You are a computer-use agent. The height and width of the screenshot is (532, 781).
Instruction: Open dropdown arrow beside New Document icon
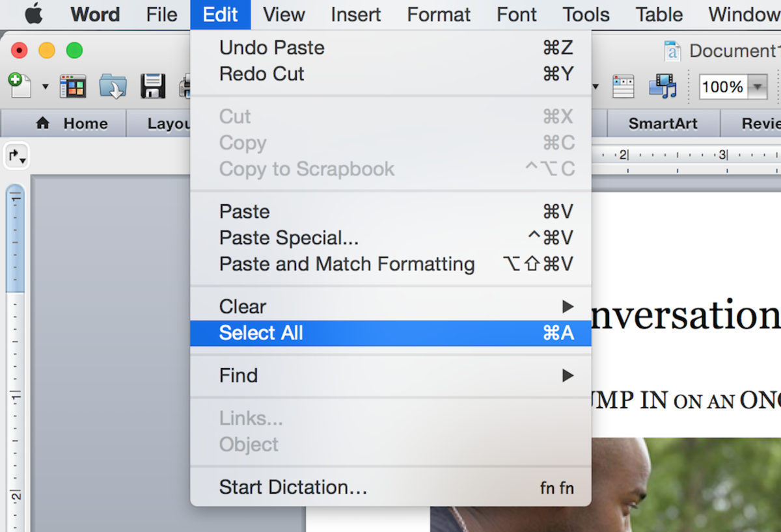click(46, 86)
